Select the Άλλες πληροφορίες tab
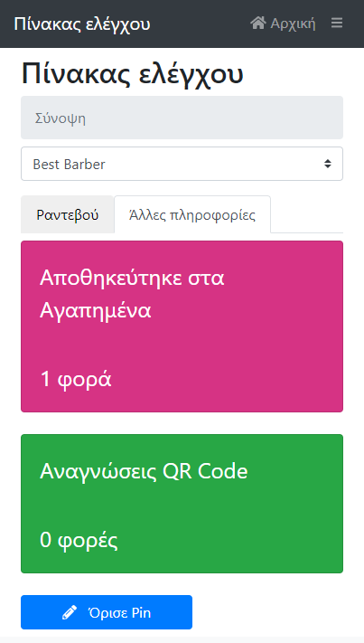The image size is (364, 643). (192, 214)
